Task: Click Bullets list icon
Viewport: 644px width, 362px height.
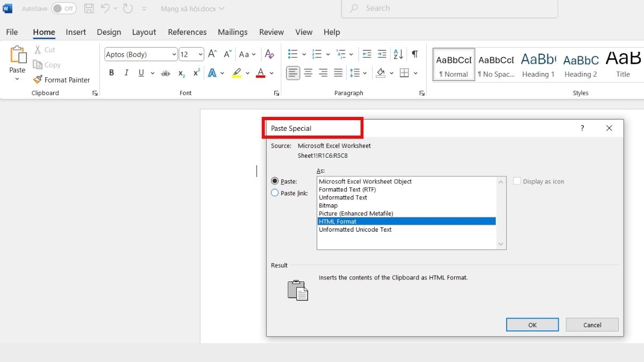Action: [292, 54]
